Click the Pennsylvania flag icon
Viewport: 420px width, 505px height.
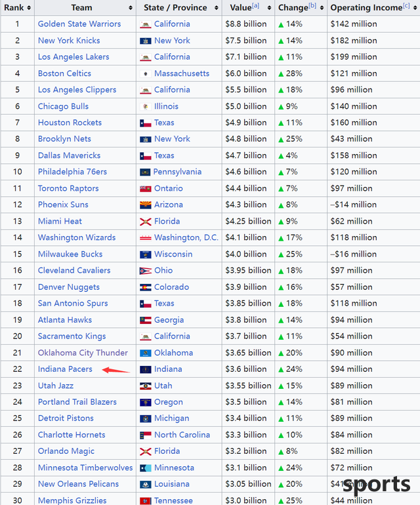pyautogui.click(x=145, y=172)
